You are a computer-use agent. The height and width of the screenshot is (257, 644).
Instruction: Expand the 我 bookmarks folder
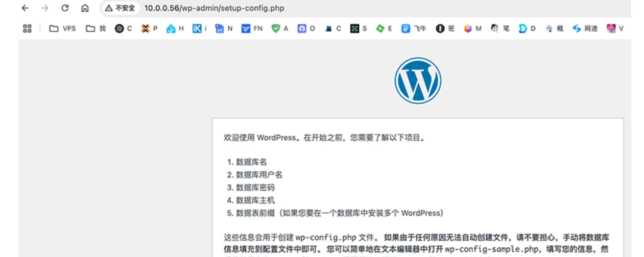click(96, 29)
